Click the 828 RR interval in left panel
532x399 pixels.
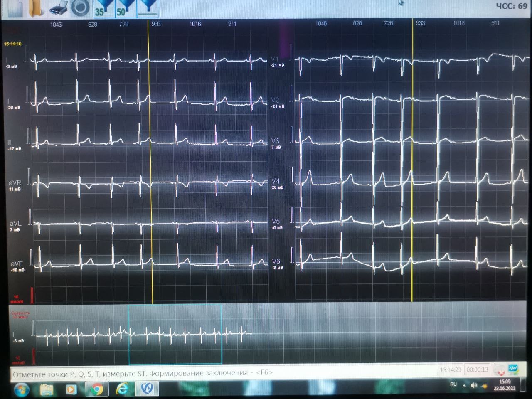click(x=92, y=25)
